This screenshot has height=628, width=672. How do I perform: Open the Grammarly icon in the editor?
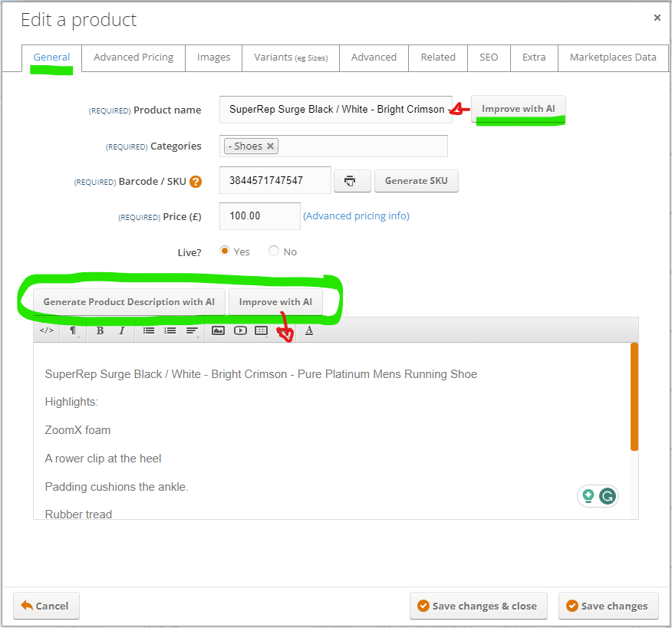pos(608,496)
